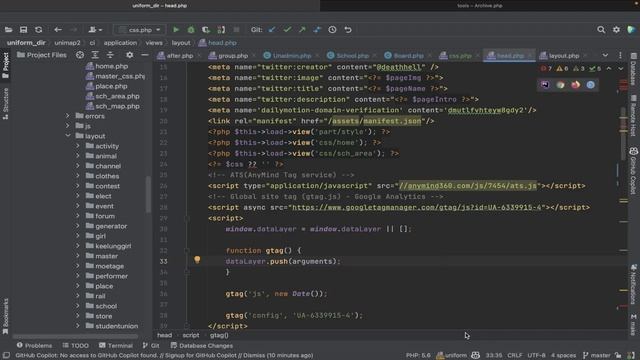640x360 pixels.
Task: Expand the school folder
Action: [x=78, y=306]
